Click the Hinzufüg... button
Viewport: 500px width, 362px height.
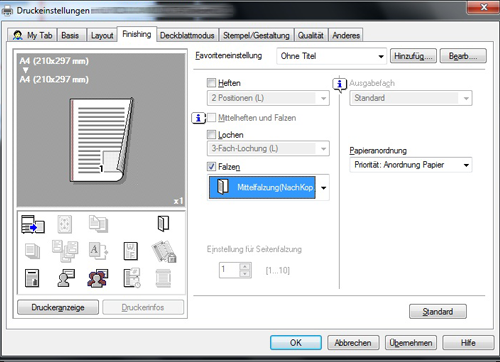click(413, 56)
